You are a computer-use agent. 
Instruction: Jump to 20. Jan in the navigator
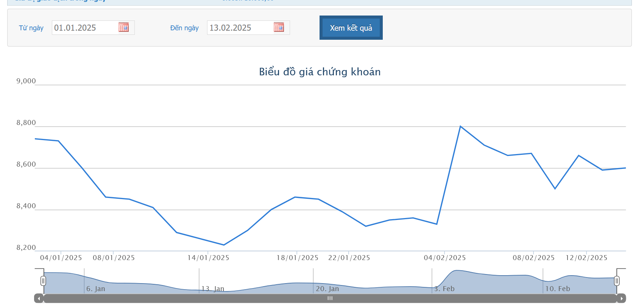327,288
